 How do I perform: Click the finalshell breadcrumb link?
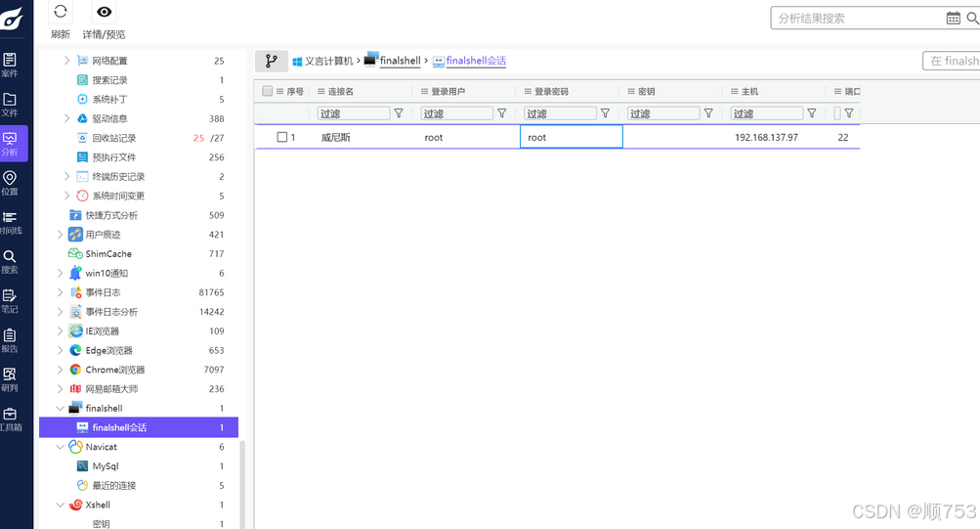pos(400,61)
